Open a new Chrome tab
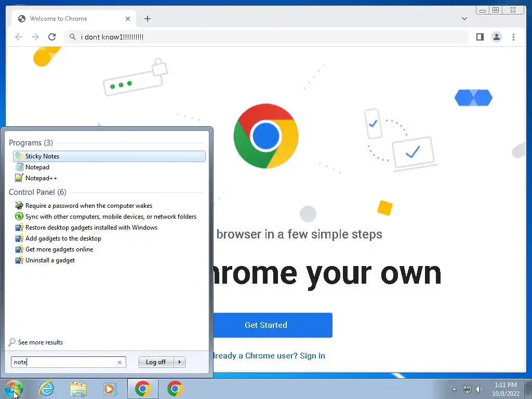This screenshot has width=532, height=399. point(147,19)
